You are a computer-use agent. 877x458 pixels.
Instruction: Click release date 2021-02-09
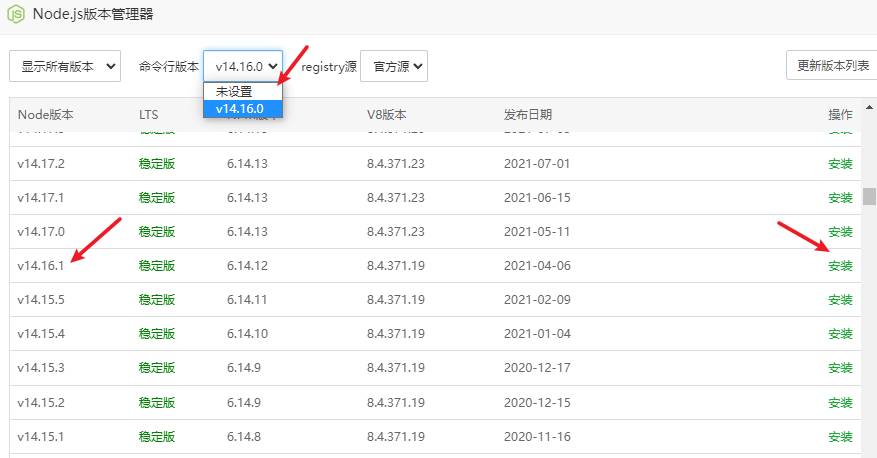pyautogui.click(x=537, y=300)
